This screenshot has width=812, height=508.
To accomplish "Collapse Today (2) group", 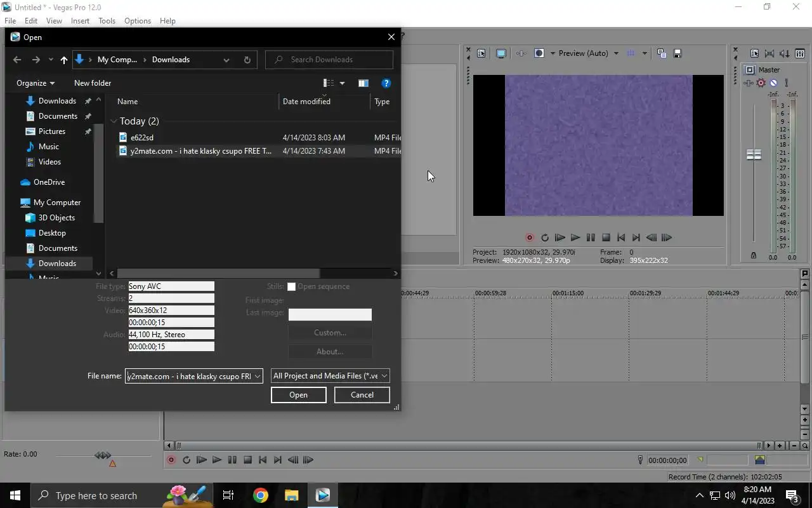I will point(114,121).
